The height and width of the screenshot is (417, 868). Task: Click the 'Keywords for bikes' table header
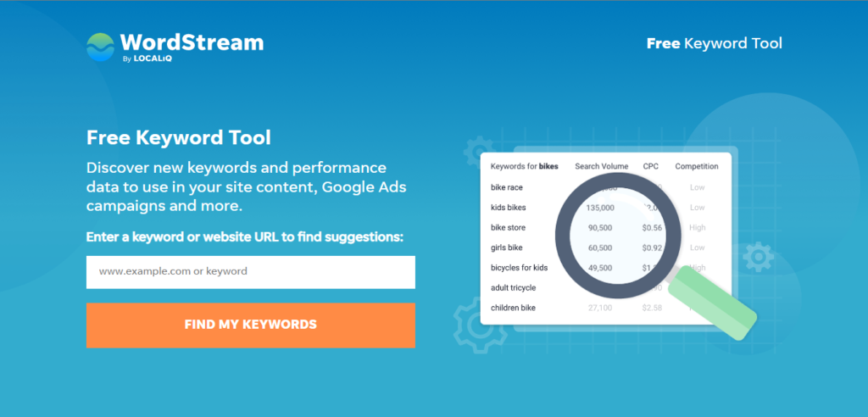524,166
